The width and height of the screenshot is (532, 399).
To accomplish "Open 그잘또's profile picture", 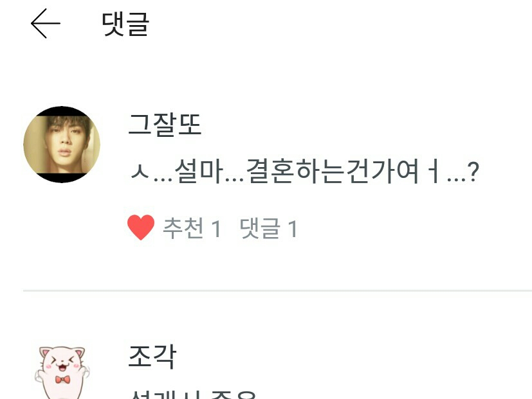I will [62, 145].
